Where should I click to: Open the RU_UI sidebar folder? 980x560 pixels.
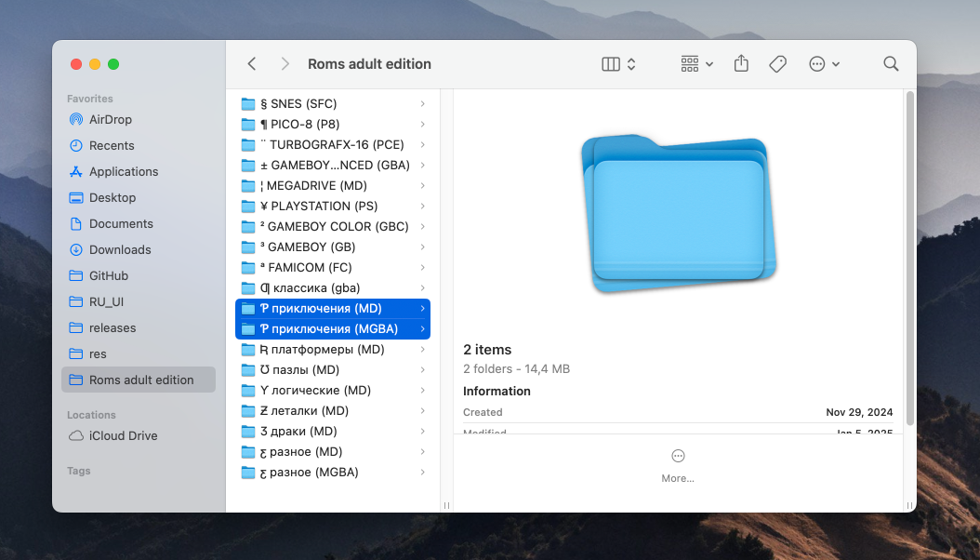[x=139, y=302]
